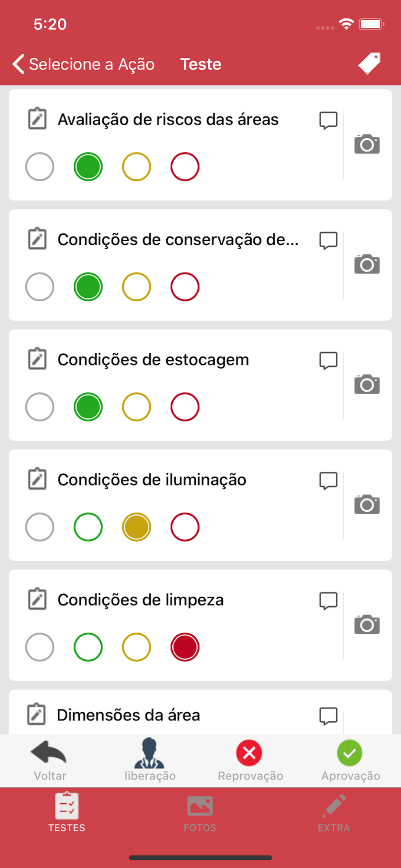Viewport: 401px width, 868px height.
Task: Select green option for Condições de iluminação
Action: 88,527
